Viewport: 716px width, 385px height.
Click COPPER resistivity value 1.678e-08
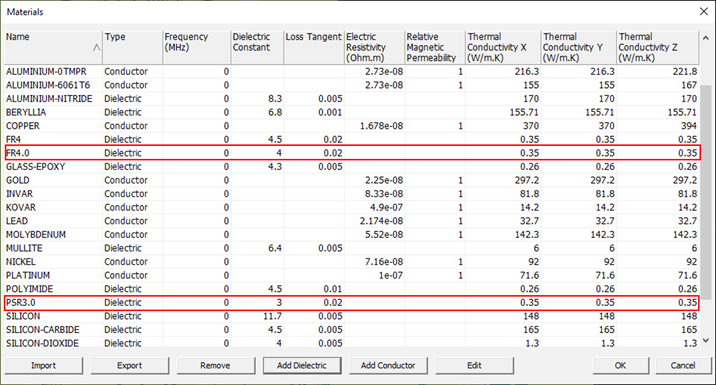pos(381,126)
